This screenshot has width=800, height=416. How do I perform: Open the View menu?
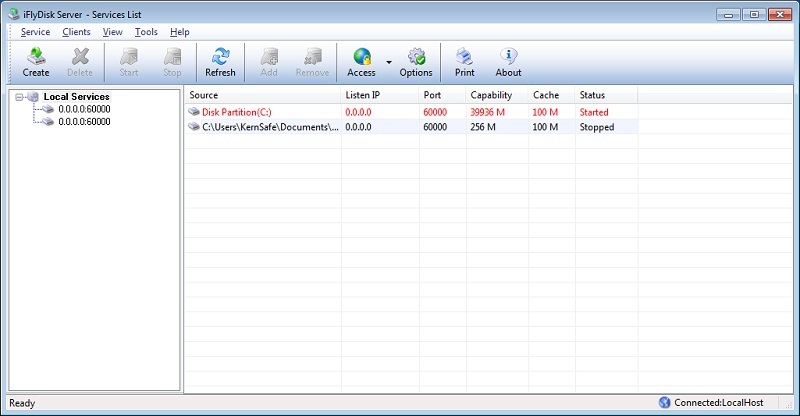point(112,32)
